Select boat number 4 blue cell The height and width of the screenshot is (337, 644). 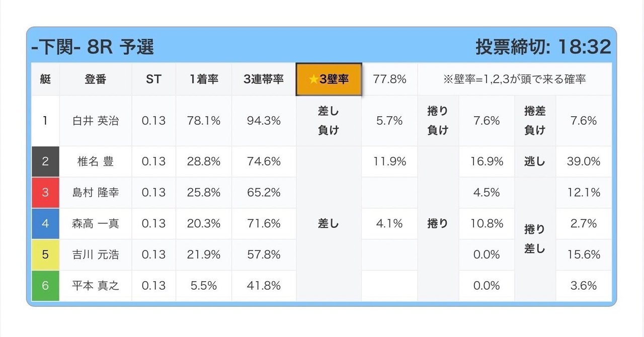(x=45, y=223)
